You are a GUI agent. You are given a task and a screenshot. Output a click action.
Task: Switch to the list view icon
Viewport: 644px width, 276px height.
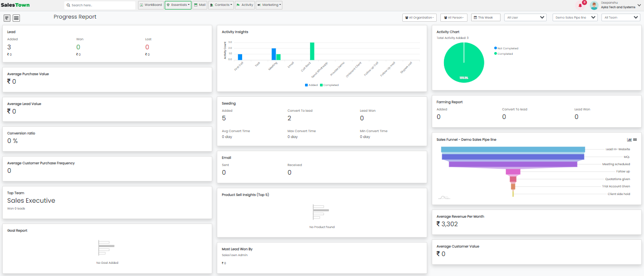16,18
